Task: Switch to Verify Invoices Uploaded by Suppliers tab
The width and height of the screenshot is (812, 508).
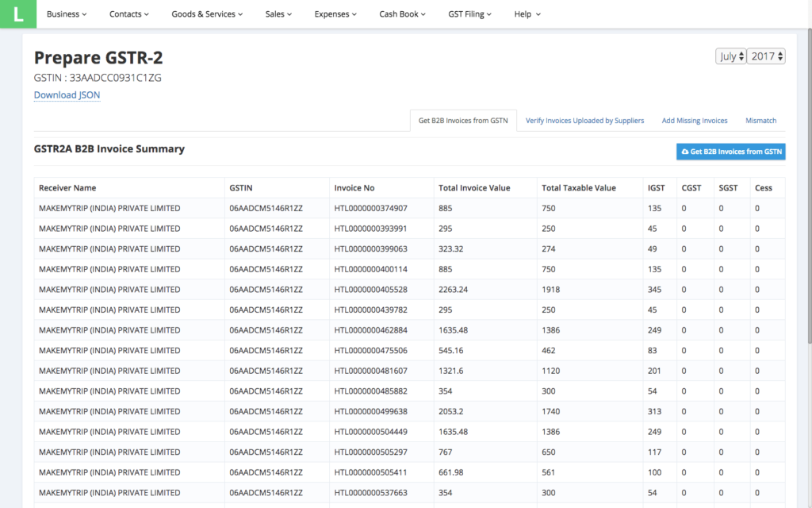Action: pyautogui.click(x=584, y=121)
